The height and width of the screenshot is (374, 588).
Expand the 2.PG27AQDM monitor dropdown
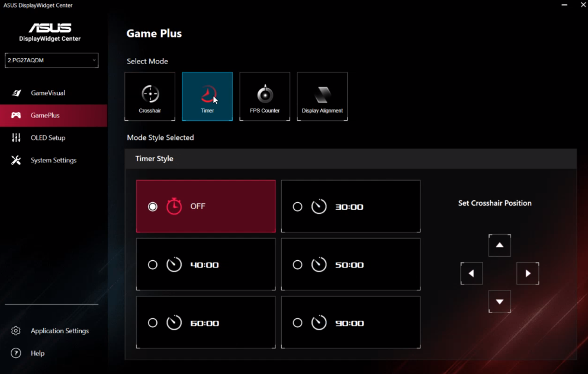point(52,60)
